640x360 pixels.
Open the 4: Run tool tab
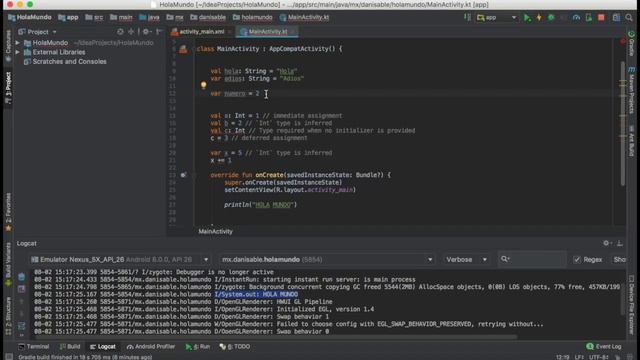[x=198, y=347]
